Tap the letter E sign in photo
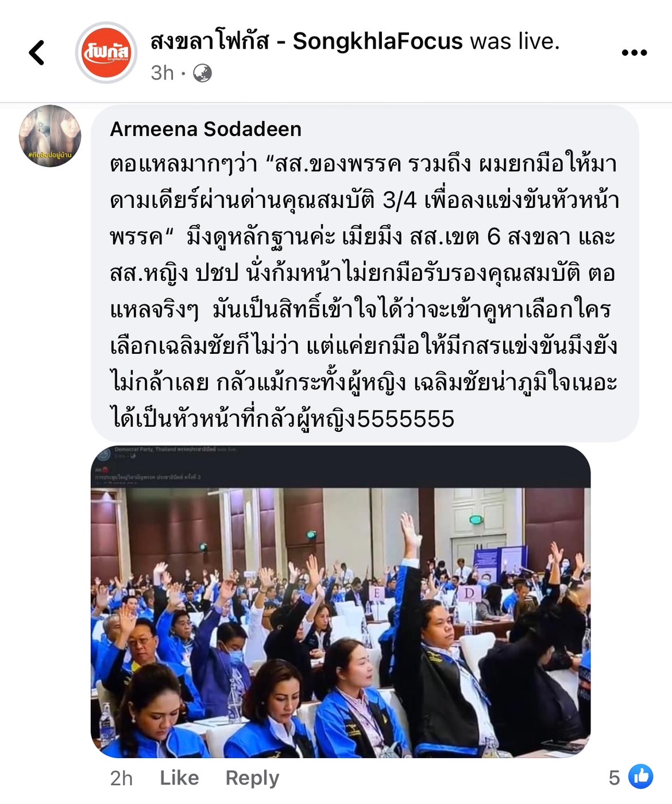This screenshot has width=672, height=804. click(x=377, y=593)
